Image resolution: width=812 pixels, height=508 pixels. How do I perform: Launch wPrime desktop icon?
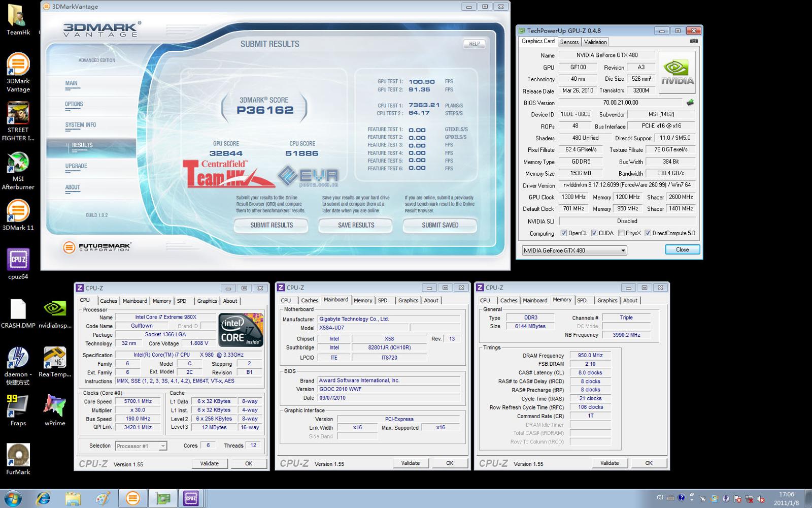(x=55, y=409)
